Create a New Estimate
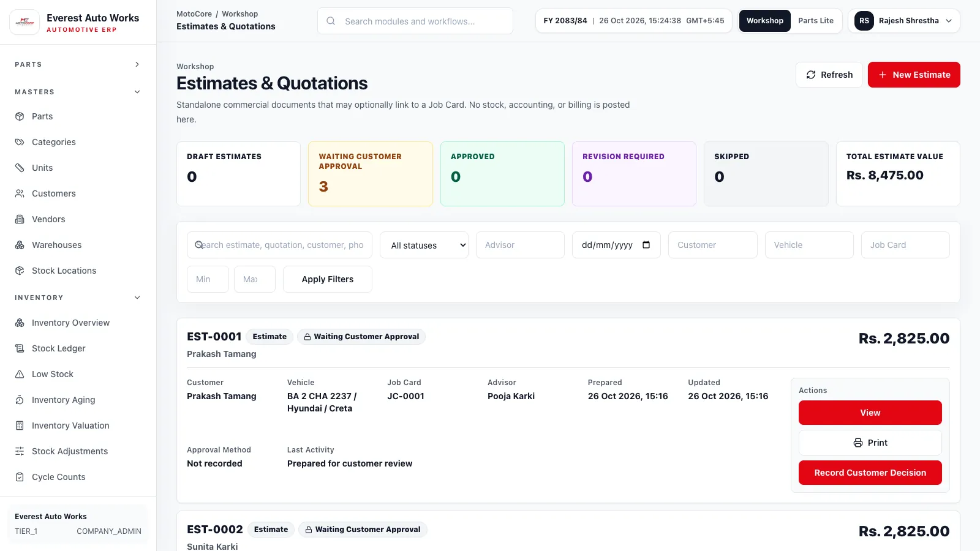Image resolution: width=980 pixels, height=551 pixels. pos(914,75)
